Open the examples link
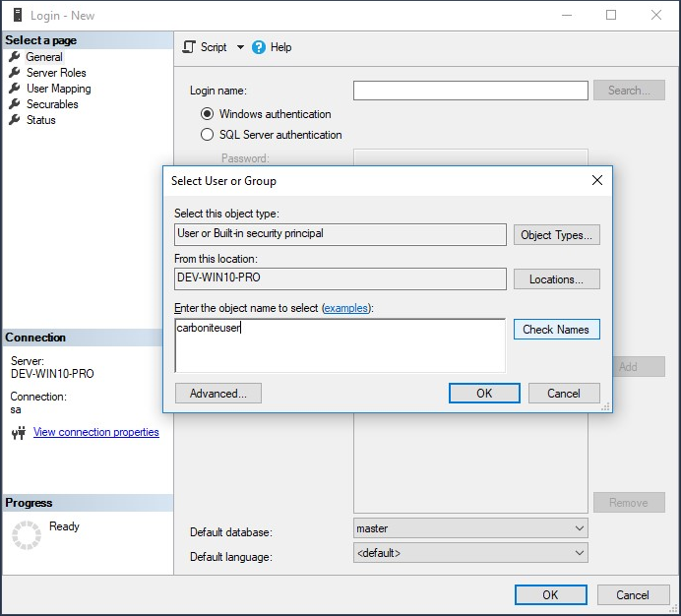 coord(345,308)
